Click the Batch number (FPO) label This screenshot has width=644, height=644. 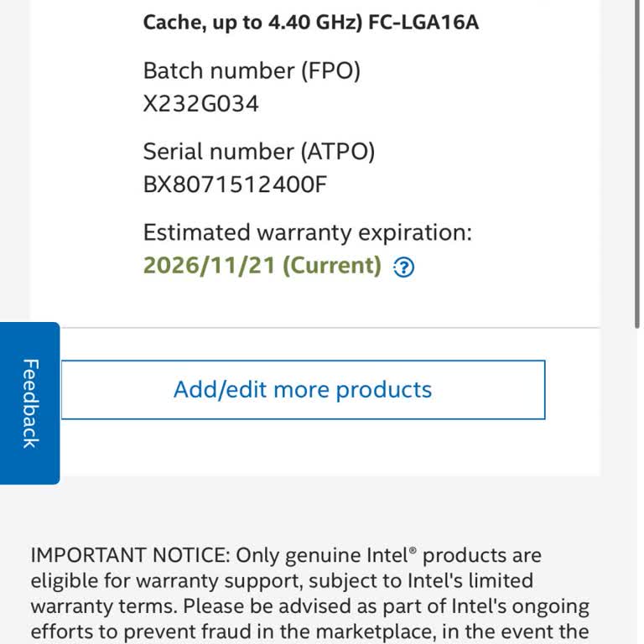point(252,70)
